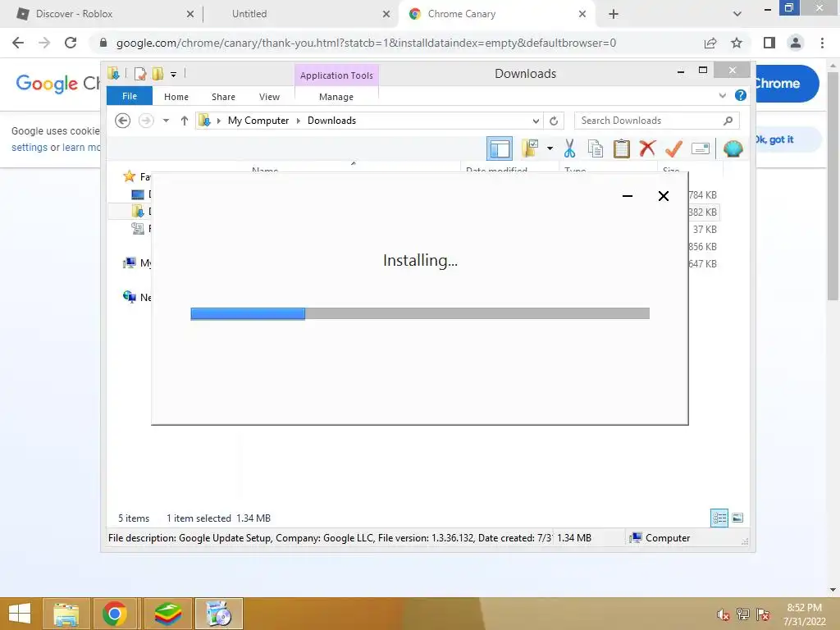This screenshot has height=630, width=840.
Task: Switch to details view icon in status bar
Action: point(719,518)
